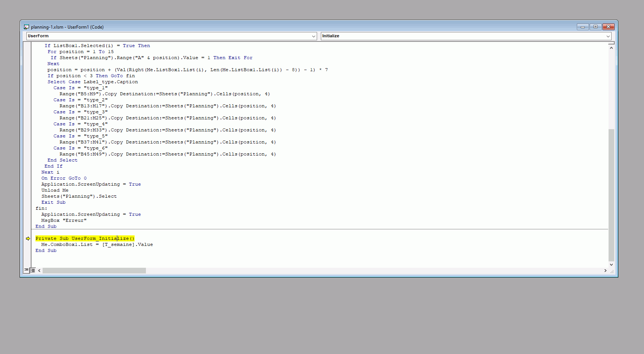Minimize the UserForm1 code window
644x354 pixels.
point(583,27)
